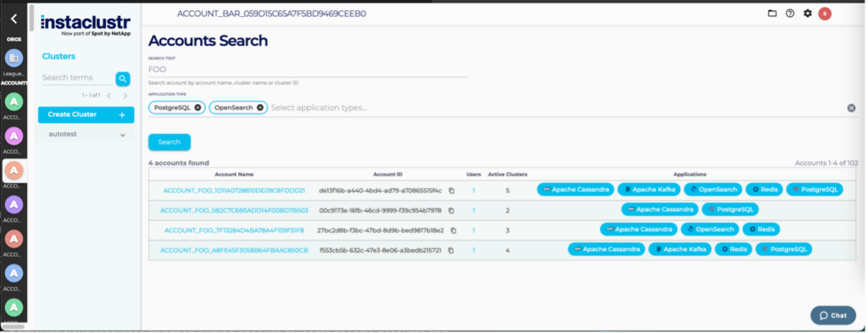Screen dimensions: 868x333
Task: Go to next clusters page arrow
Action: click(x=125, y=97)
